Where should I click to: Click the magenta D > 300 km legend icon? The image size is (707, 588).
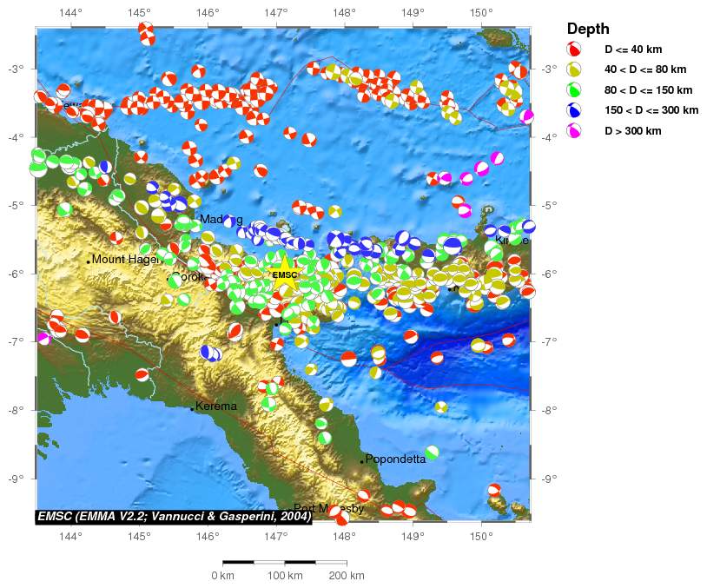pyautogui.click(x=574, y=131)
